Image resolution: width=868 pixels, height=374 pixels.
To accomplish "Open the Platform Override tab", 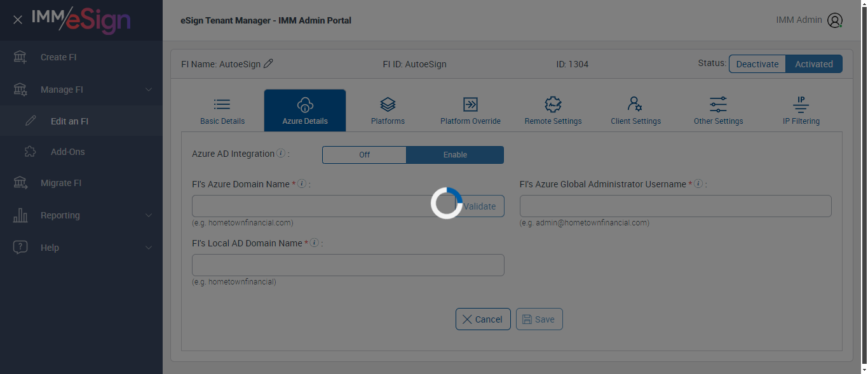I will (x=470, y=110).
